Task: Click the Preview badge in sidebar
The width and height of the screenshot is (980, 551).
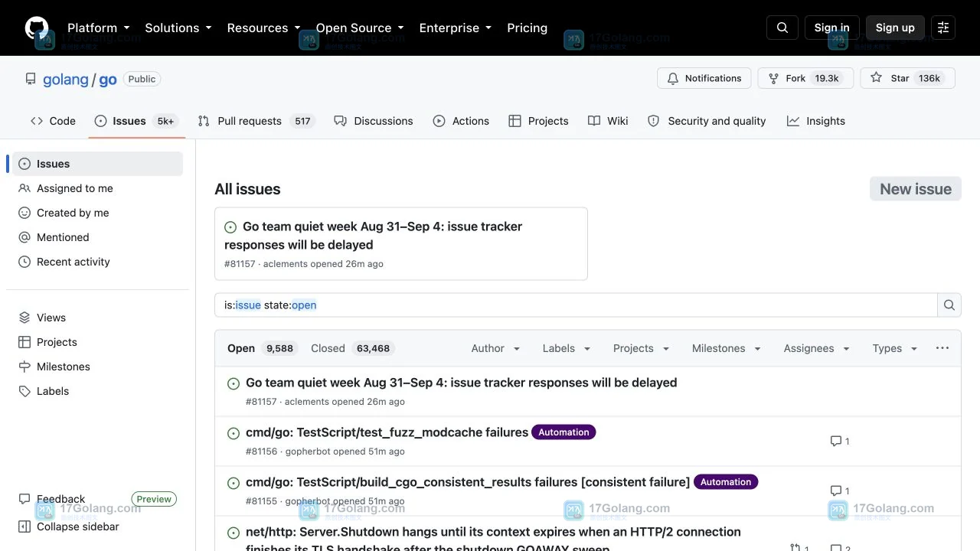Action: pyautogui.click(x=154, y=499)
